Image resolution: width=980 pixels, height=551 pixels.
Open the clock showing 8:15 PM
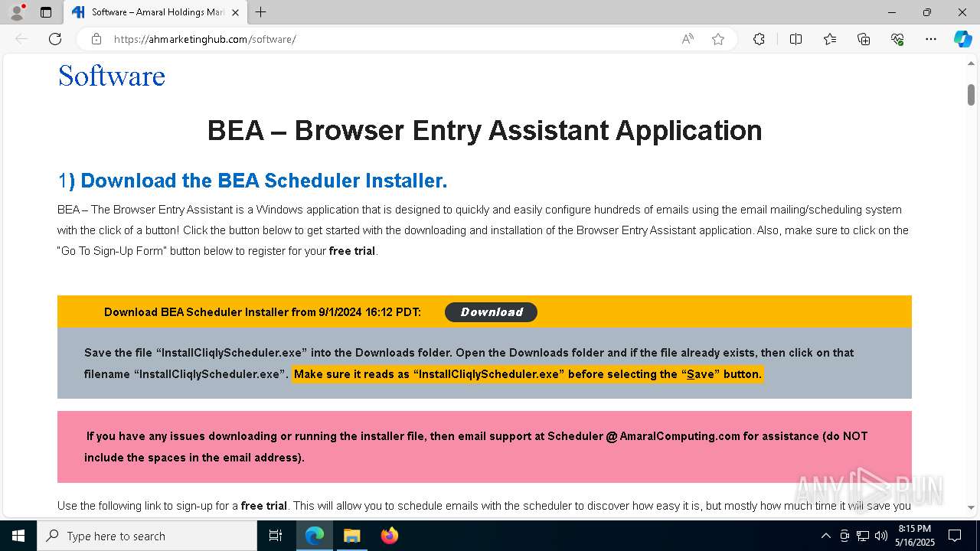916,536
